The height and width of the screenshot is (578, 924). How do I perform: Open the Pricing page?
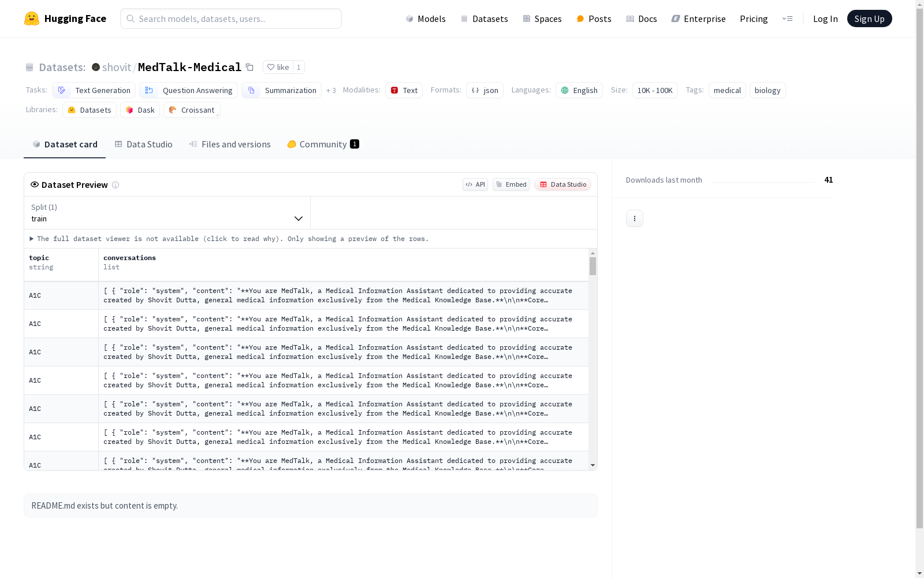[x=754, y=18]
